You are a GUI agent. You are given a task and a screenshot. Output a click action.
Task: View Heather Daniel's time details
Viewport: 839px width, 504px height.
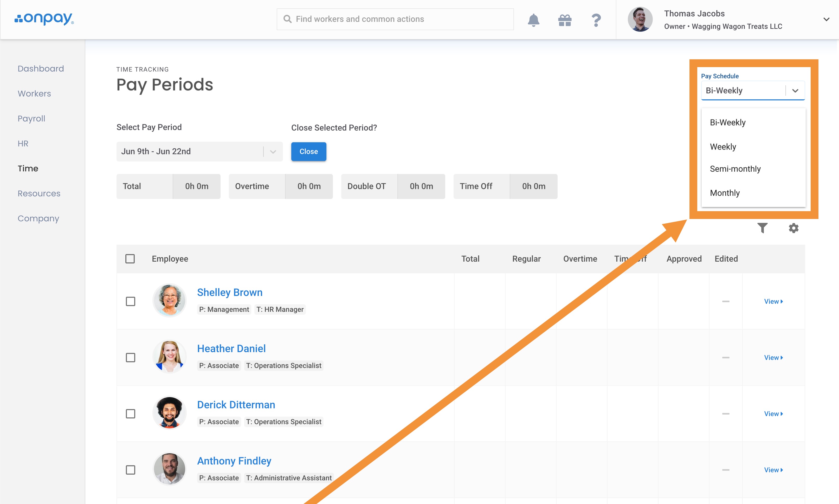click(773, 358)
